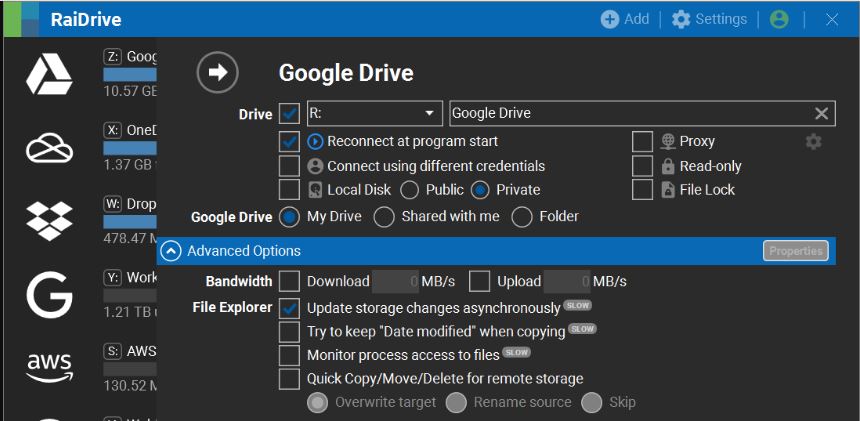Click the RaiDrive logo in title bar
The image size is (860, 421).
click(21, 20)
